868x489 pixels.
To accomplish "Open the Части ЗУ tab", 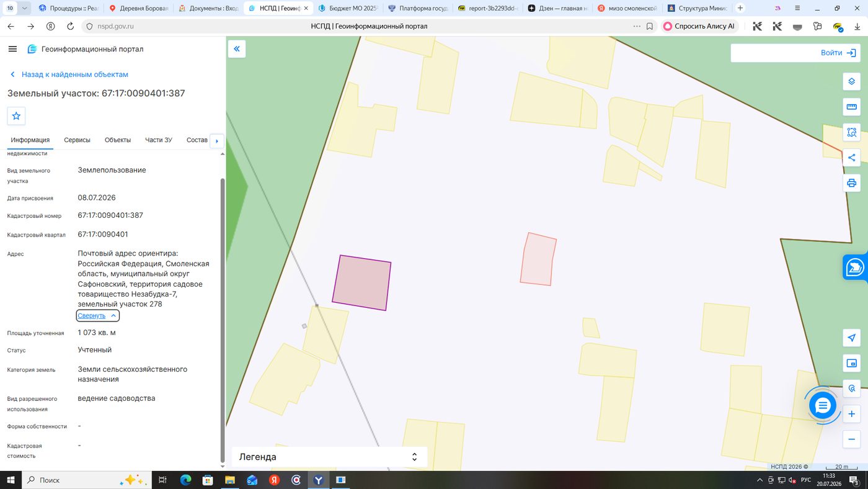I will point(159,140).
